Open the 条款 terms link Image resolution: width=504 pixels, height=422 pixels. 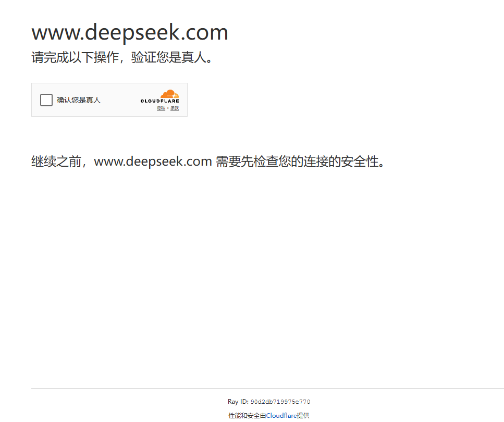click(175, 108)
